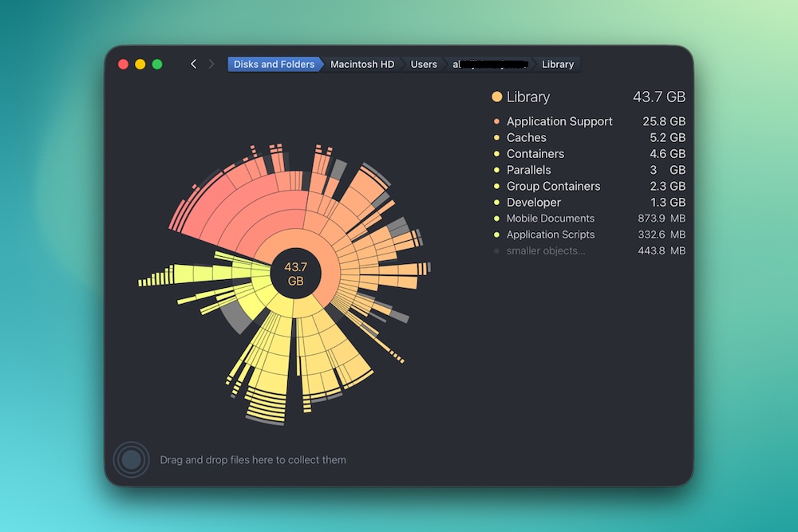Click the dot beside Parallels in the legend
The width and height of the screenshot is (798, 532).
click(496, 169)
